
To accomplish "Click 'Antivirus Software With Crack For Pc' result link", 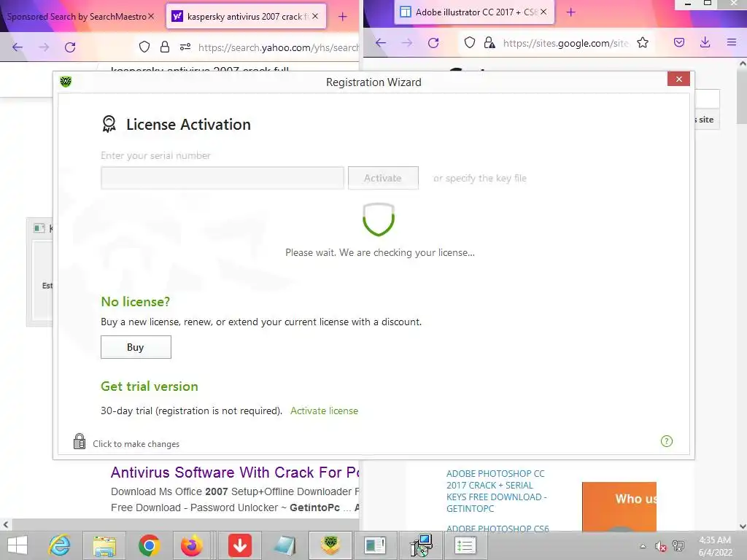I will [x=235, y=472].
